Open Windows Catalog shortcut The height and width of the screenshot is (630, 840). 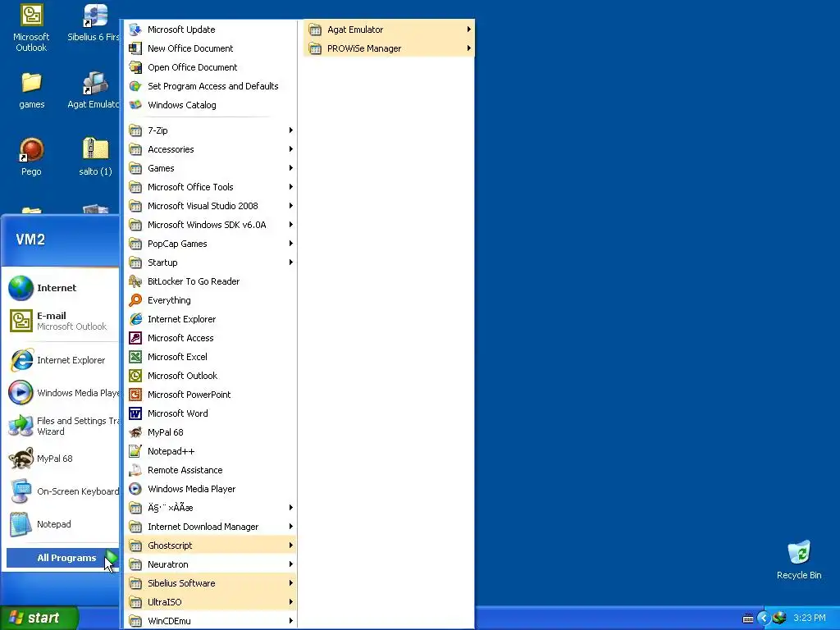click(x=210, y=105)
